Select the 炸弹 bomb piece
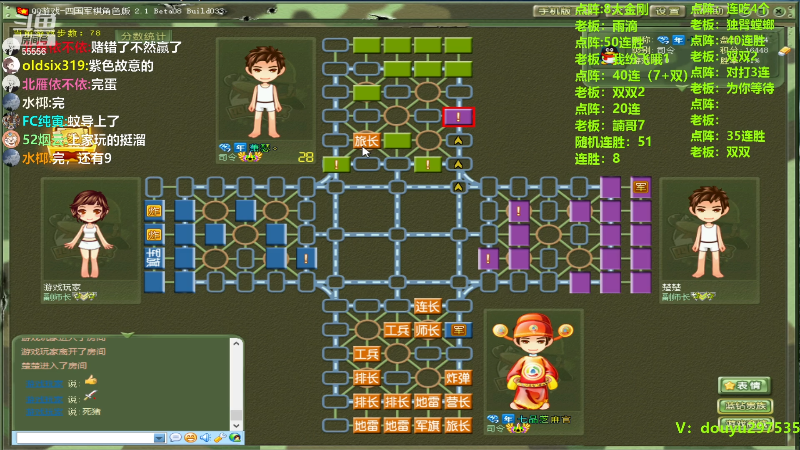Screen dimensions: 800x450 tap(458, 378)
